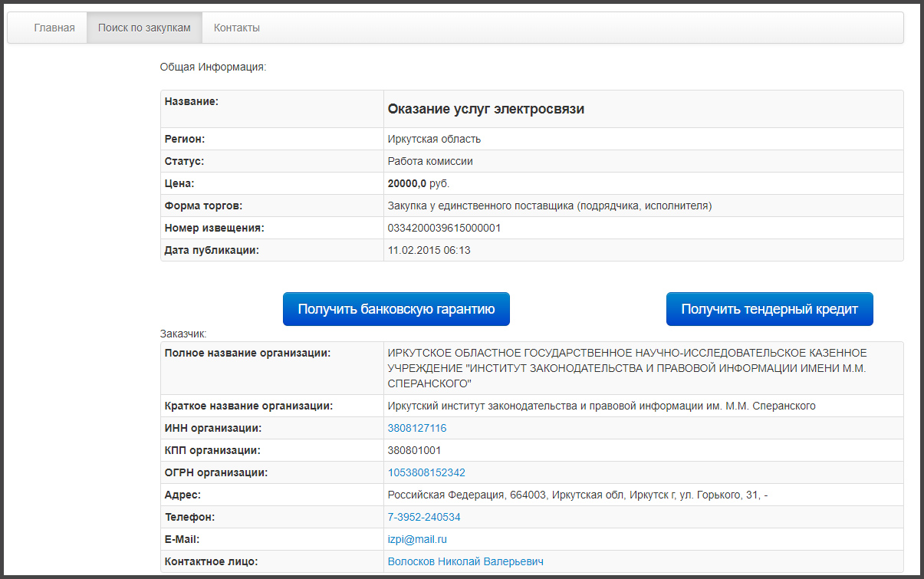Image resolution: width=924 pixels, height=579 pixels.
Task: Click the E-Mail row label
Action: click(182, 539)
